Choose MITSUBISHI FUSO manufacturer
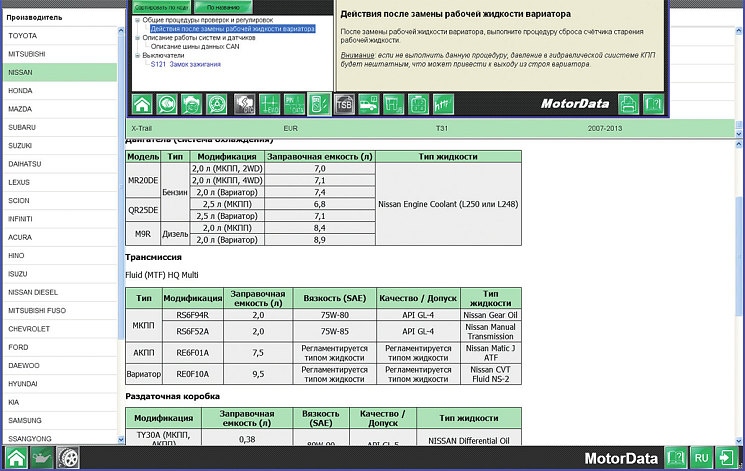 (x=60, y=310)
